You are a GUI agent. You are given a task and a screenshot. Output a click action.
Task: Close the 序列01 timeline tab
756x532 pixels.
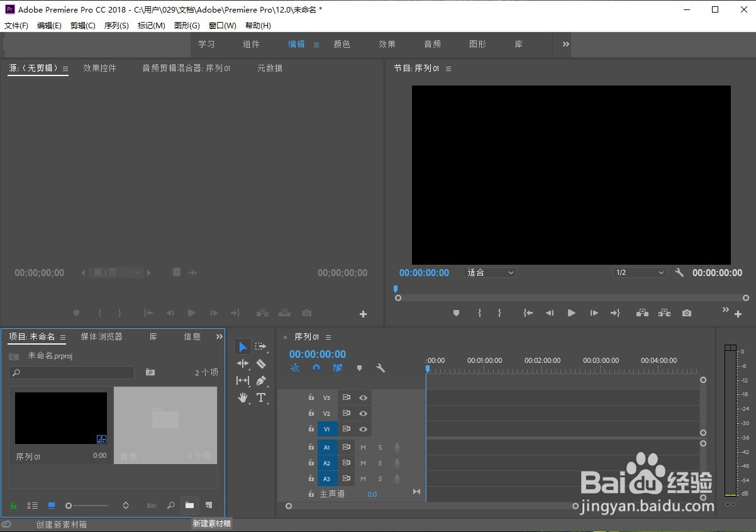[x=285, y=337]
